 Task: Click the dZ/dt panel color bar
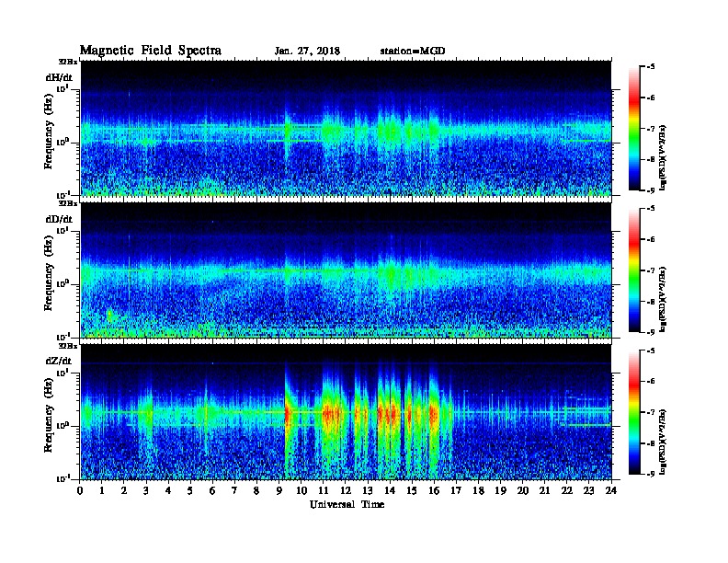634,412
